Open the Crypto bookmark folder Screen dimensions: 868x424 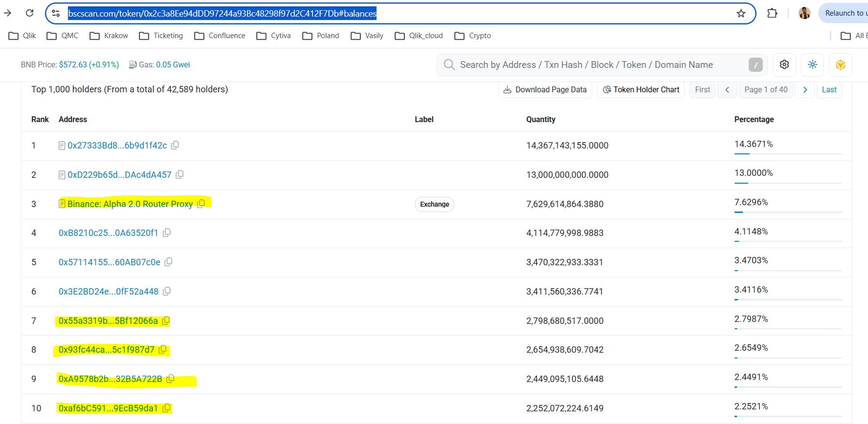pos(472,36)
